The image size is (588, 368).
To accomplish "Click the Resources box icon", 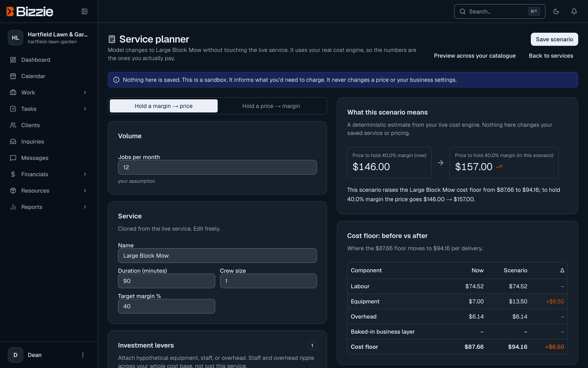I will [13, 190].
